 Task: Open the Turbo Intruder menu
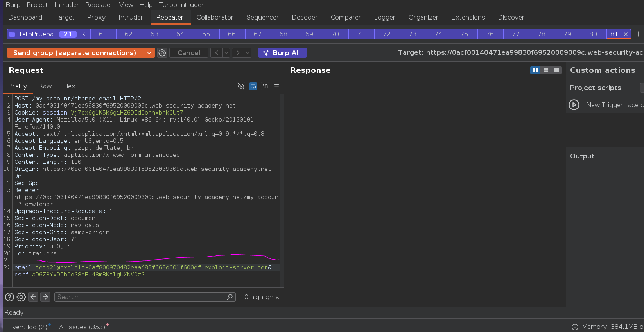[x=181, y=5]
